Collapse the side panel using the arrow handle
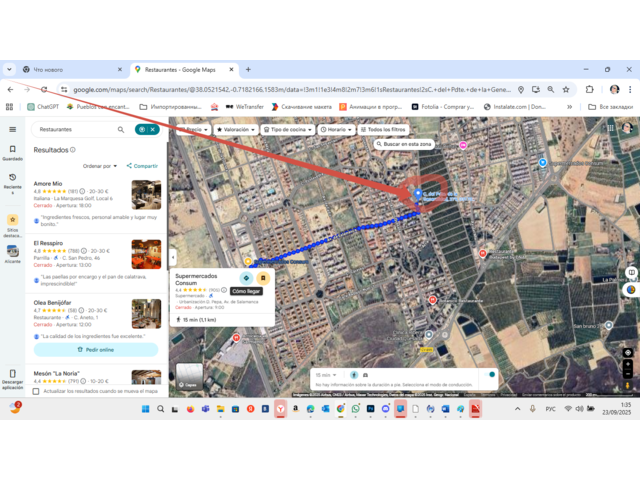This screenshot has height=480, width=640. click(x=173, y=258)
